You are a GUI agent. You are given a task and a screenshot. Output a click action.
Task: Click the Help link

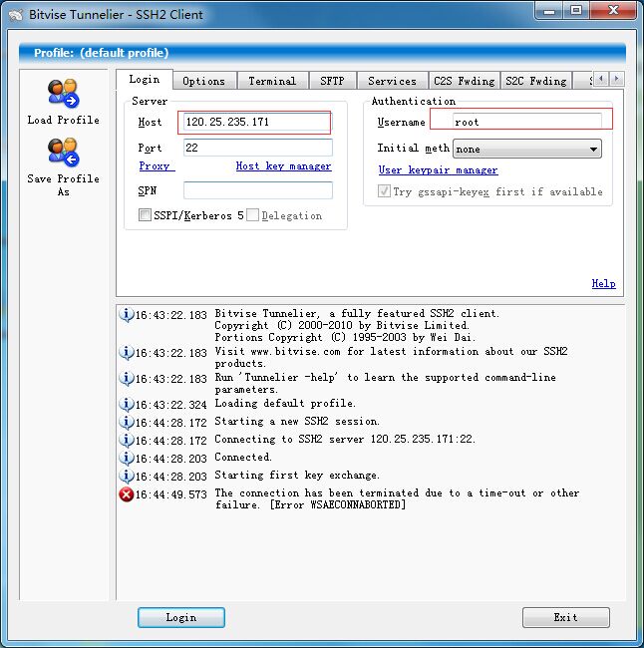tap(603, 283)
